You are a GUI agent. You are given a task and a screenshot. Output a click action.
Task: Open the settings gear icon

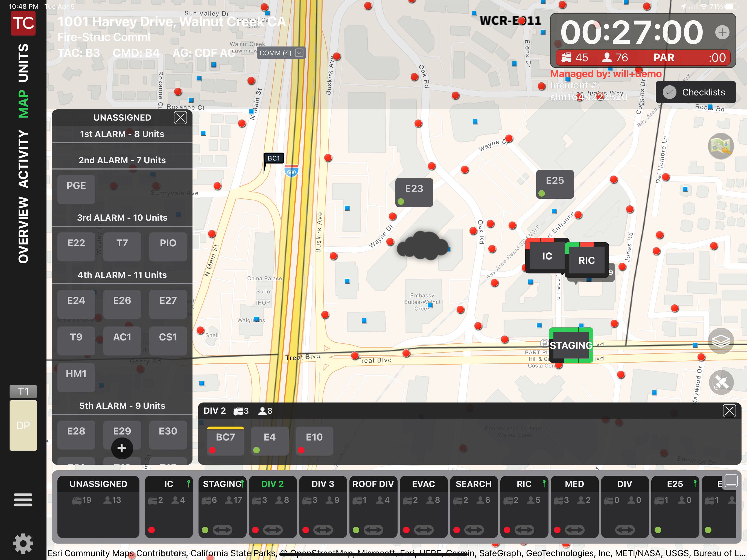pyautogui.click(x=23, y=543)
